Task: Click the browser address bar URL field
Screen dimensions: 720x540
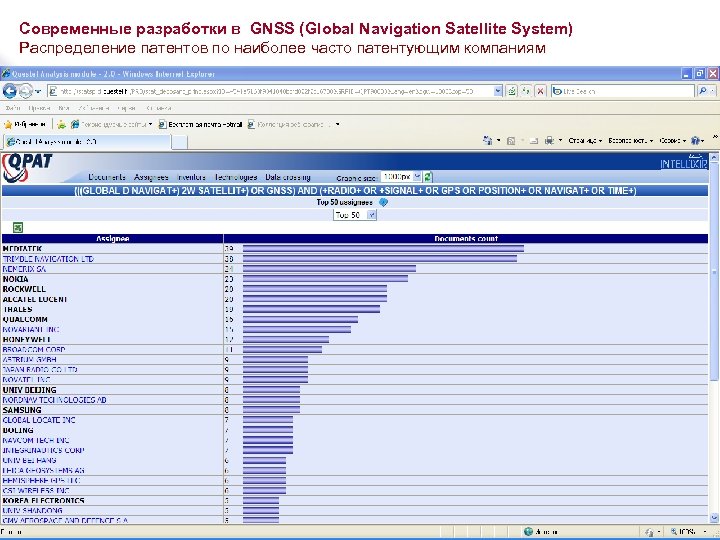Action: tap(270, 91)
